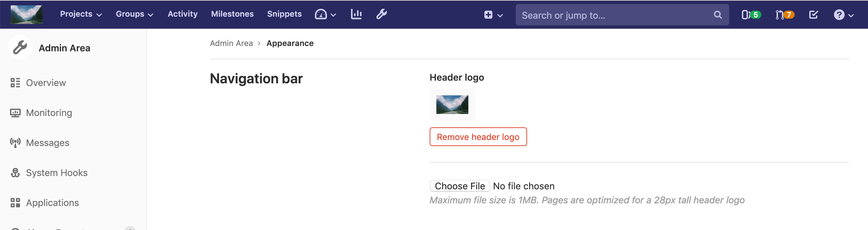The width and height of the screenshot is (868, 230).
Task: Open the analytics bar chart icon
Action: (x=356, y=14)
